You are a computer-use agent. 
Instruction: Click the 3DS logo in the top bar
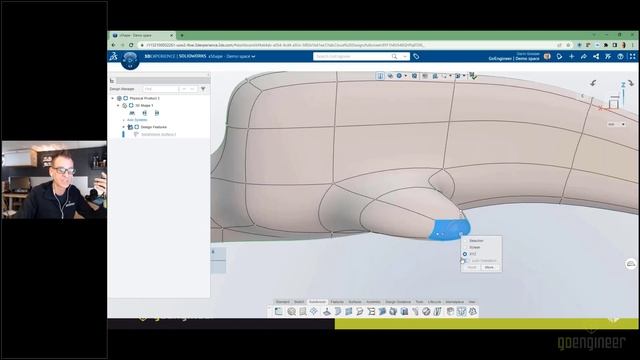click(x=113, y=56)
